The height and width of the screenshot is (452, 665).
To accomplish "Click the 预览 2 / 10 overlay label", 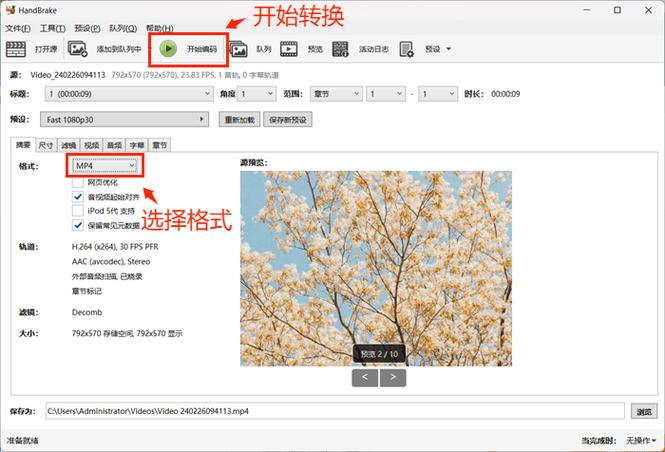I will coord(379,354).
